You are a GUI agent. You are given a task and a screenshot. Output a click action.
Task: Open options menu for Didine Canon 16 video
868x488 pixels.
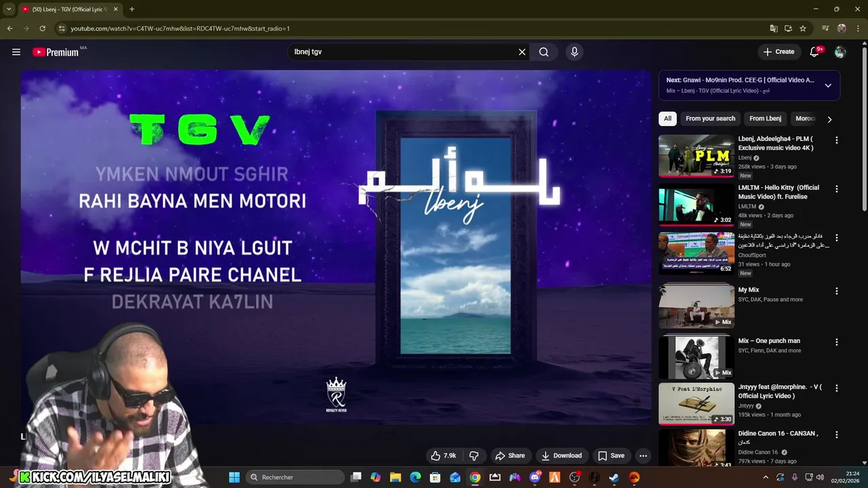(x=836, y=434)
